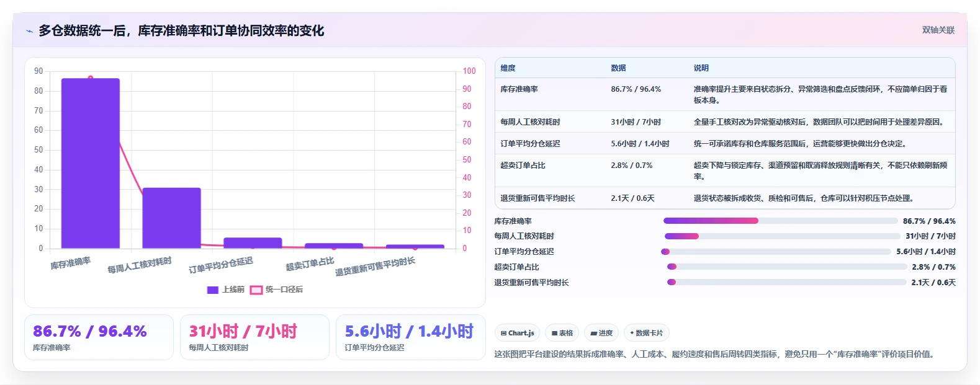The height and width of the screenshot is (385, 980).
Task: Click the 数据 table column header
Action: click(x=618, y=68)
